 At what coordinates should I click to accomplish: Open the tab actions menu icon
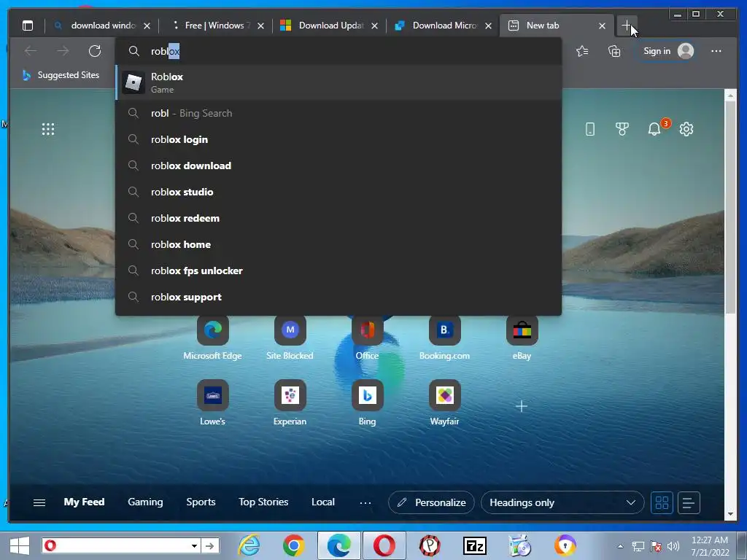(28, 26)
